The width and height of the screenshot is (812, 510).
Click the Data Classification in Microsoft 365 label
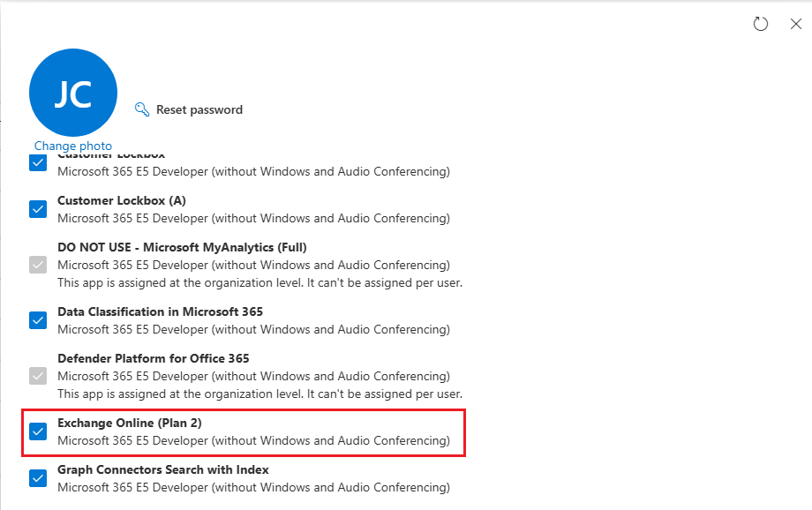(x=160, y=311)
